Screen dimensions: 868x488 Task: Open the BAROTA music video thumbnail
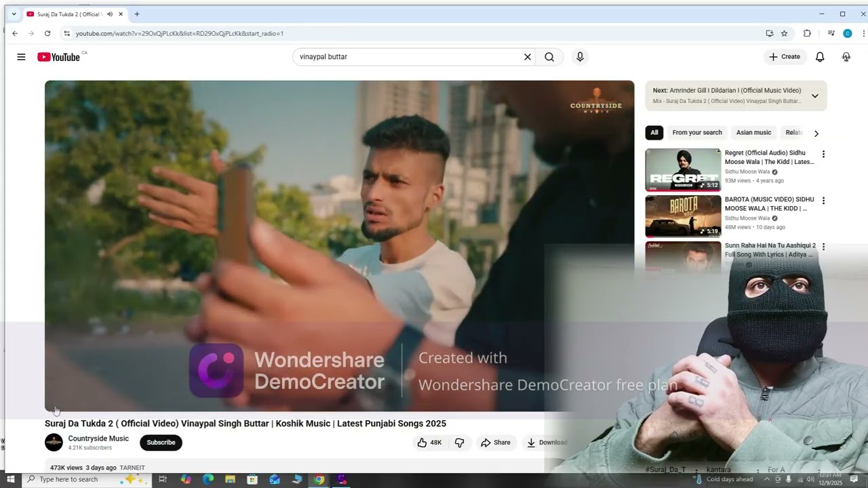(683, 216)
